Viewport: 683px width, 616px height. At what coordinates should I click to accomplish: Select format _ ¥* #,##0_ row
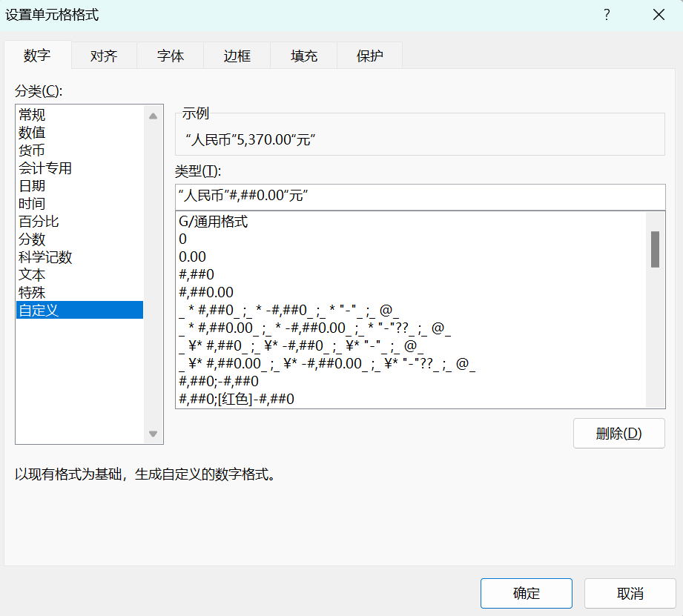pyautogui.click(x=412, y=345)
